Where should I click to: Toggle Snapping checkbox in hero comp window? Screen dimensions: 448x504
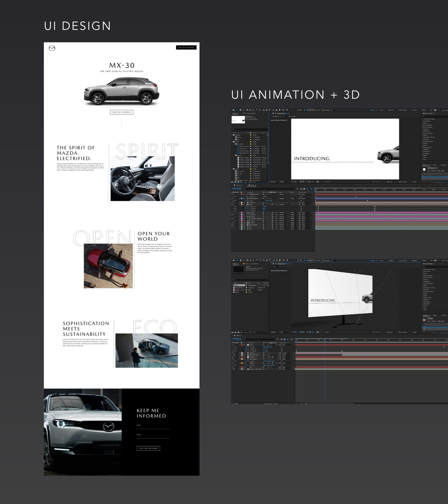[x=323, y=110]
